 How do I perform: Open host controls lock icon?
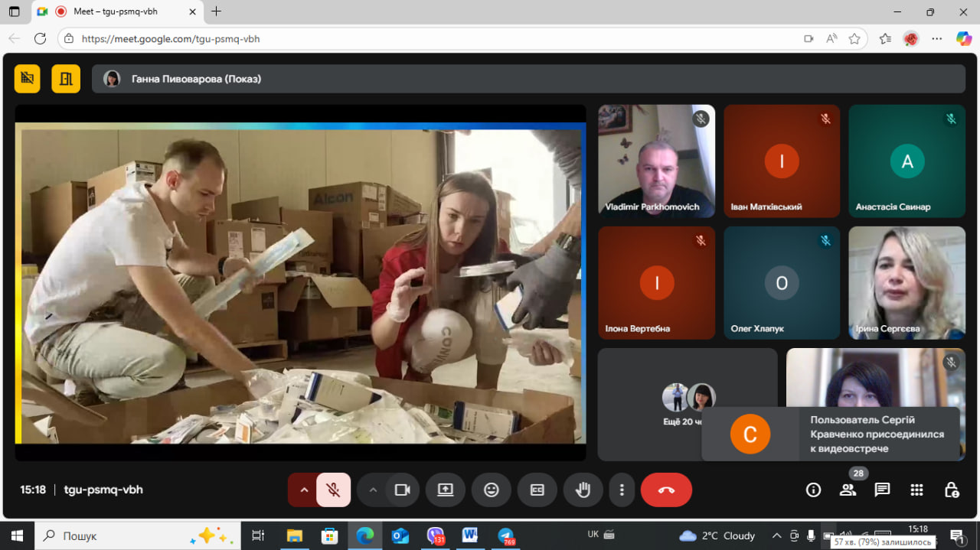pos(951,490)
